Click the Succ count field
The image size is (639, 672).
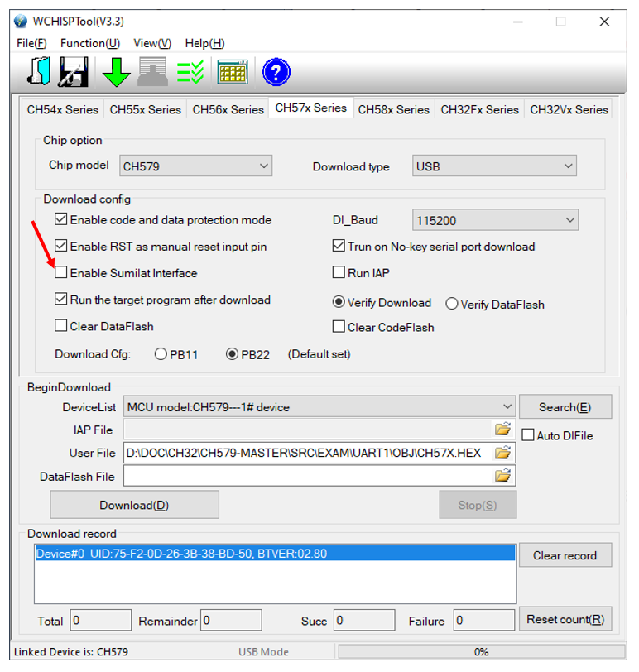364,620
